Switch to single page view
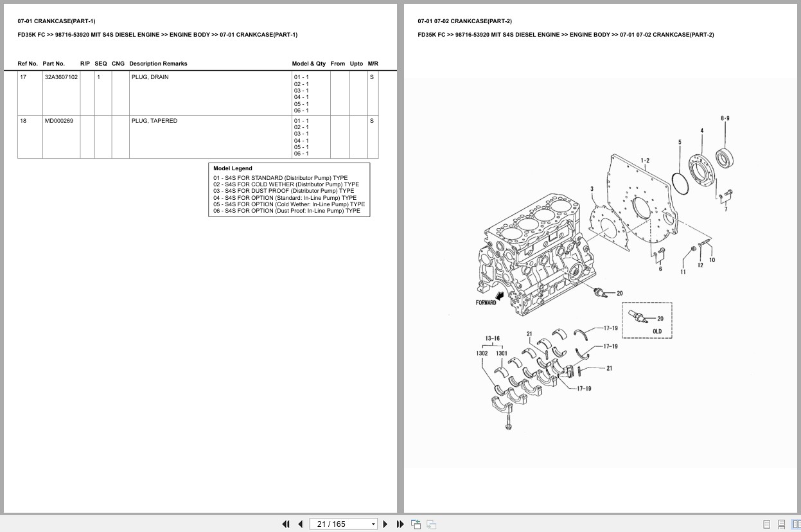This screenshot has width=801, height=532. tap(767, 524)
